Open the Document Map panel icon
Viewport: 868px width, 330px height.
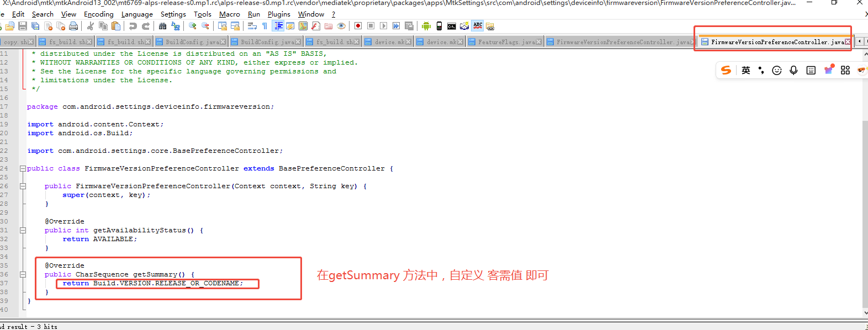point(303,26)
